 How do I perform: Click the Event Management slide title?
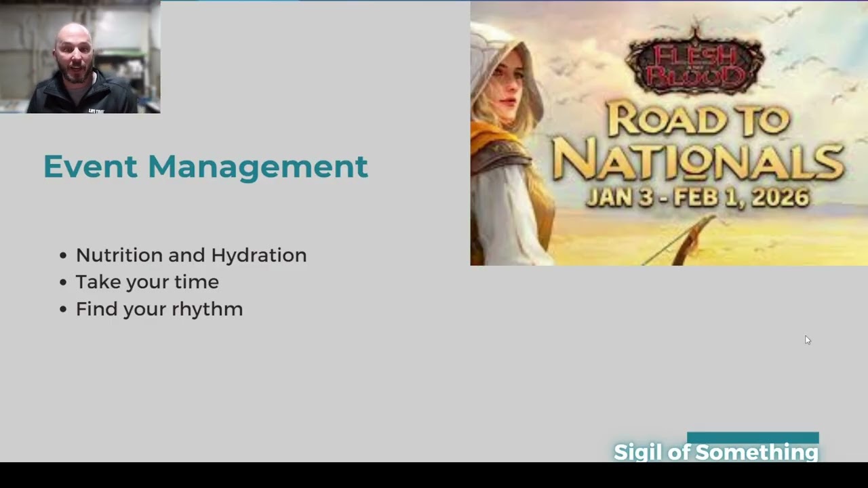[x=205, y=167]
